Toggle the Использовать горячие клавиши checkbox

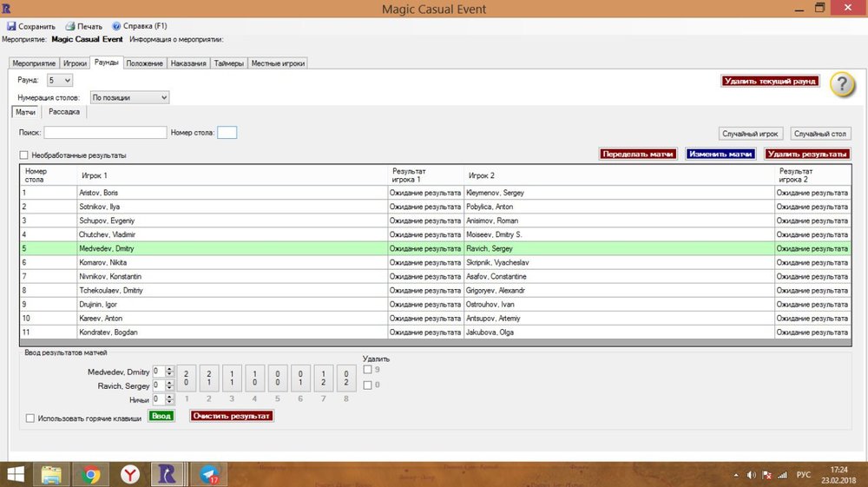(x=31, y=418)
